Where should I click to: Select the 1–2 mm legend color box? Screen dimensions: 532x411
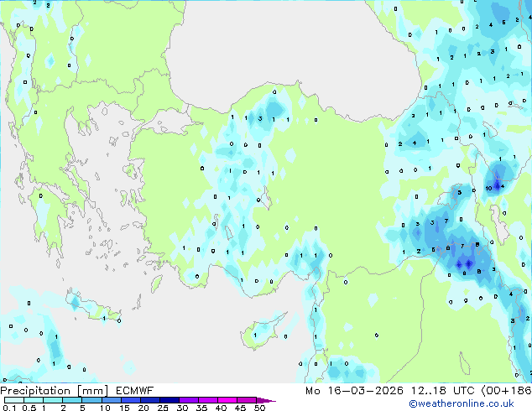tap(53, 400)
